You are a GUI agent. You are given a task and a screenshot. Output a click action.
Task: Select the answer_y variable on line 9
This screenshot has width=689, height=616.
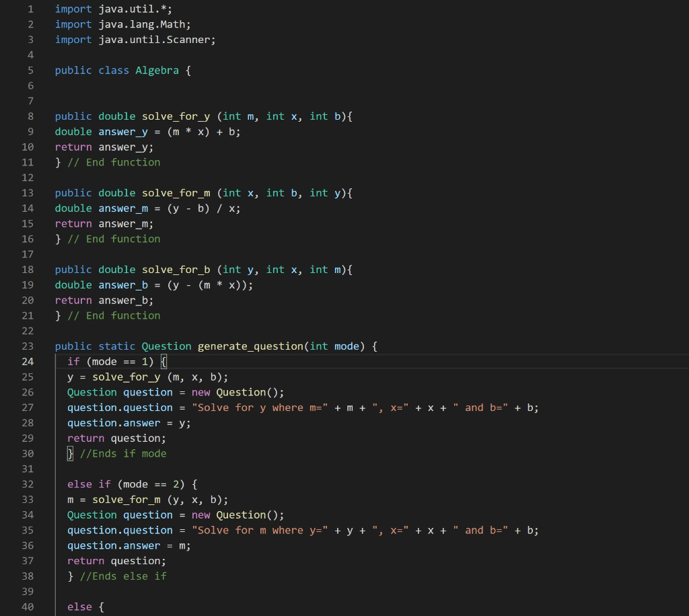(x=122, y=131)
